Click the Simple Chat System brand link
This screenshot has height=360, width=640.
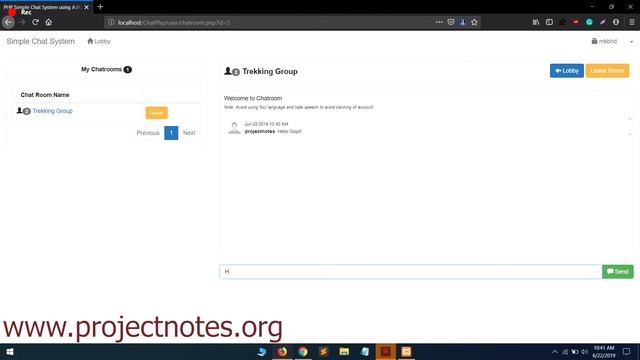click(x=40, y=41)
